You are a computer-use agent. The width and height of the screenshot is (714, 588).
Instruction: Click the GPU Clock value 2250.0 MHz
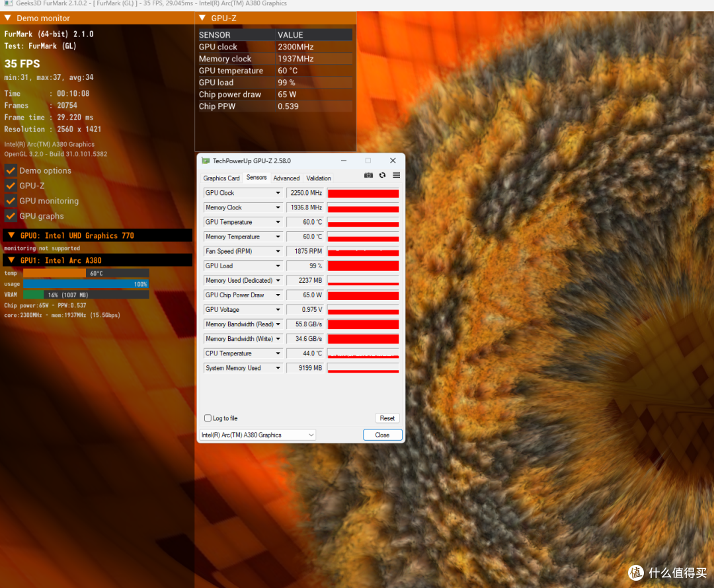click(305, 193)
